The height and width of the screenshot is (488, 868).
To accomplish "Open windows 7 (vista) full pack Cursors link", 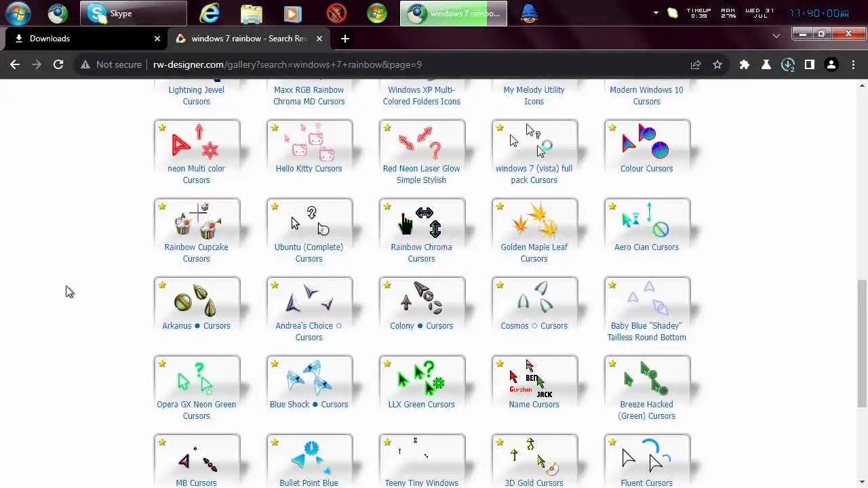I will 534,174.
